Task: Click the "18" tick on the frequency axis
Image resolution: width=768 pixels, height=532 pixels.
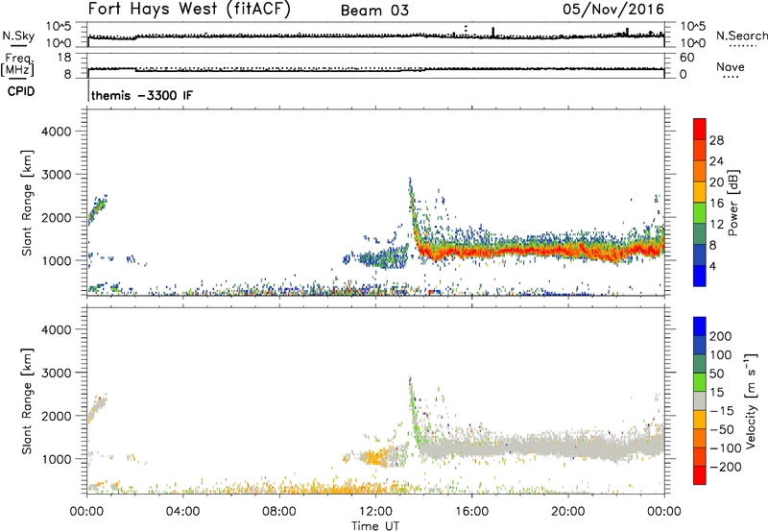Action: point(64,58)
